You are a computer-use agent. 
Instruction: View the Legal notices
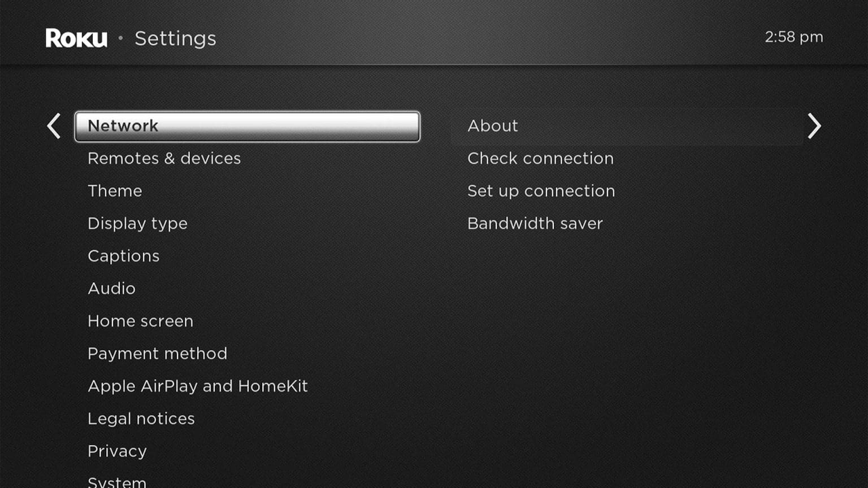coord(141,418)
